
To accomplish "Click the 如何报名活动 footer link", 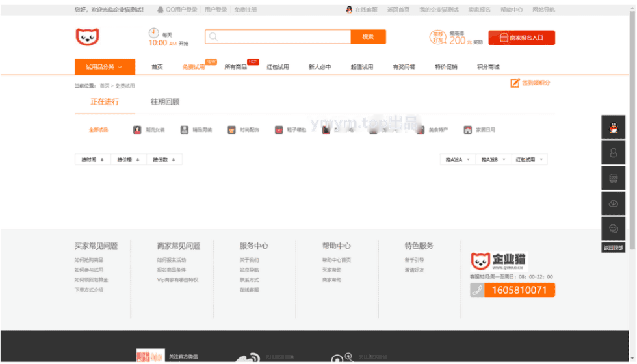I will (x=172, y=260).
